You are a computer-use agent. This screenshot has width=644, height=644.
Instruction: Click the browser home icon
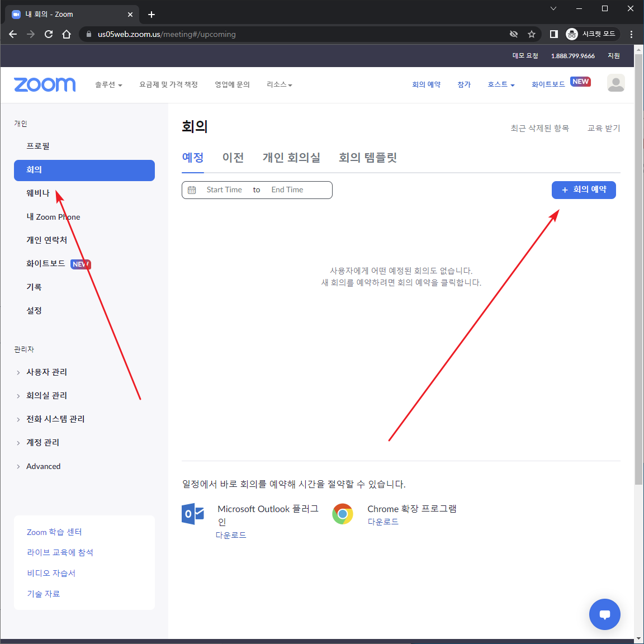coord(67,34)
